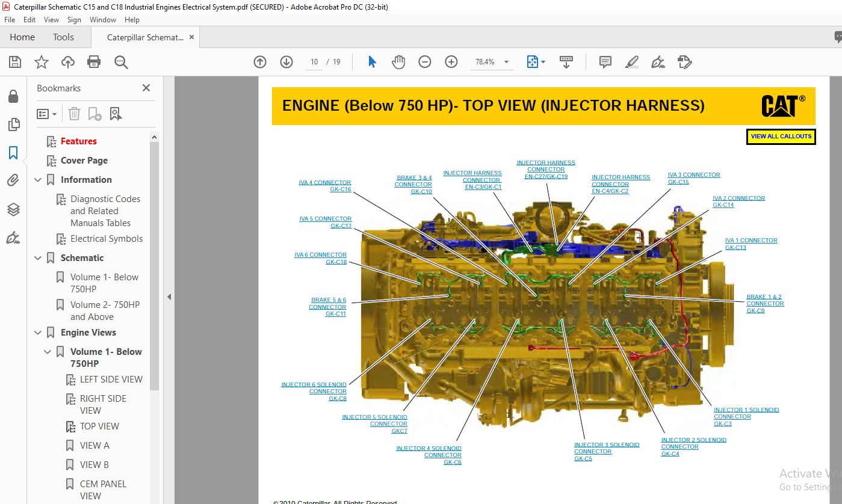Open the View menu
The width and height of the screenshot is (842, 504).
pyautogui.click(x=52, y=20)
